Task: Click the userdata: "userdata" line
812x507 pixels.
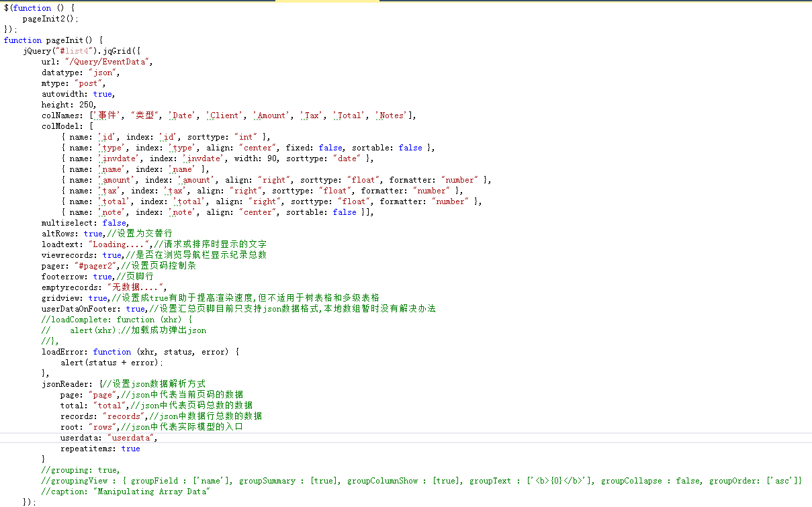Action: 108,438
